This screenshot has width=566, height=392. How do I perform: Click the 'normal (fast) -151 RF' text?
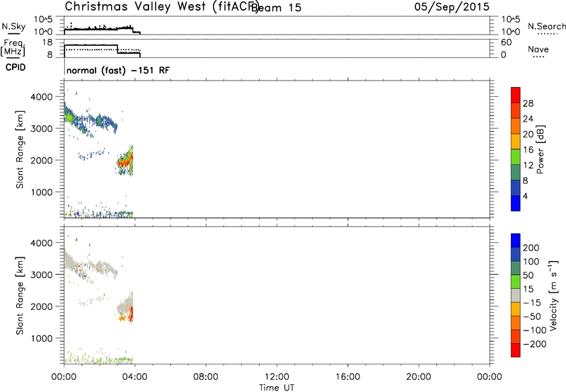(x=118, y=70)
